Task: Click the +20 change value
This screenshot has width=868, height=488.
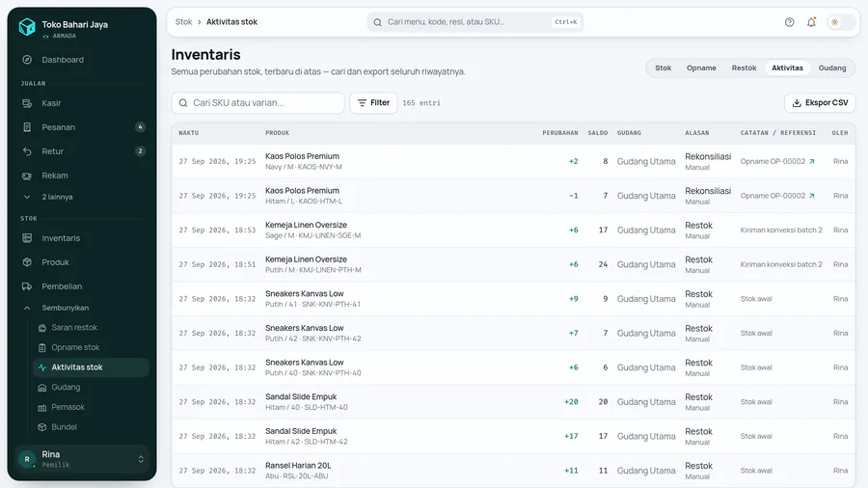Action: click(x=571, y=402)
